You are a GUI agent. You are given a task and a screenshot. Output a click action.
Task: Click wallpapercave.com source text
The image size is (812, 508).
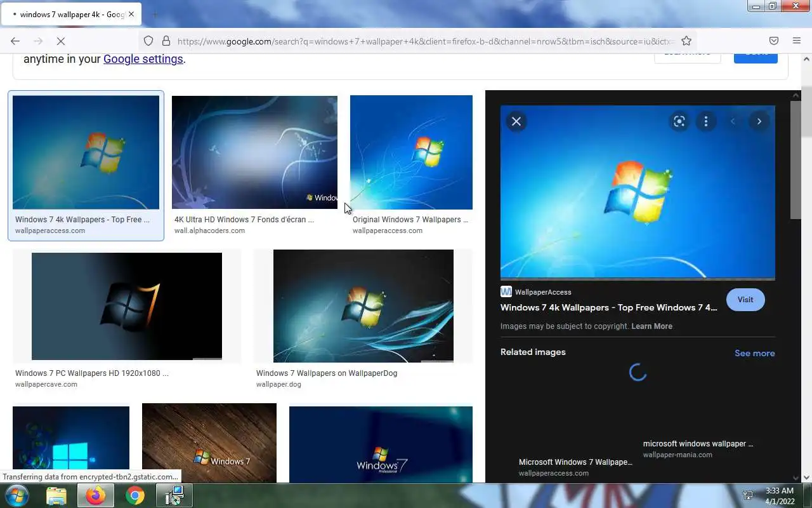coord(46,384)
